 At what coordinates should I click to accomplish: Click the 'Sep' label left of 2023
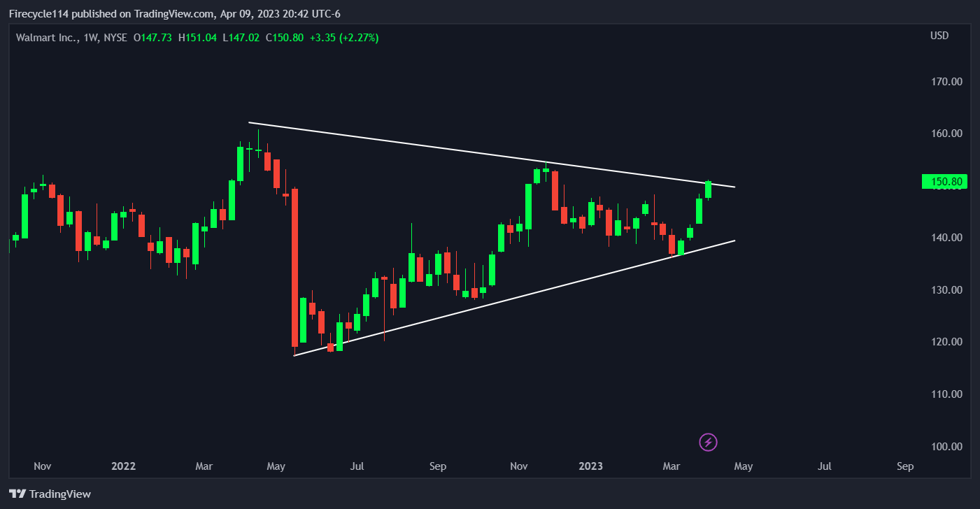pos(437,466)
